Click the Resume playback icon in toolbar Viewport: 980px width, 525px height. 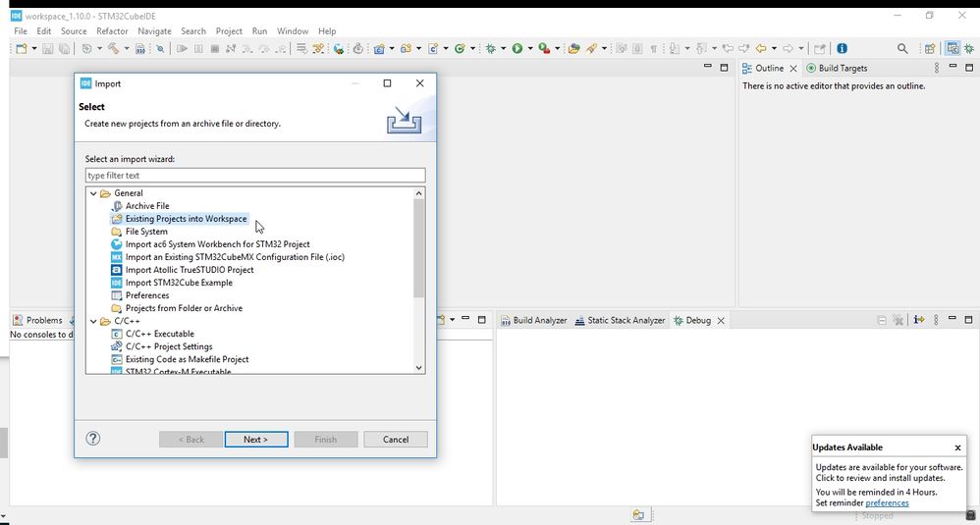click(x=182, y=49)
